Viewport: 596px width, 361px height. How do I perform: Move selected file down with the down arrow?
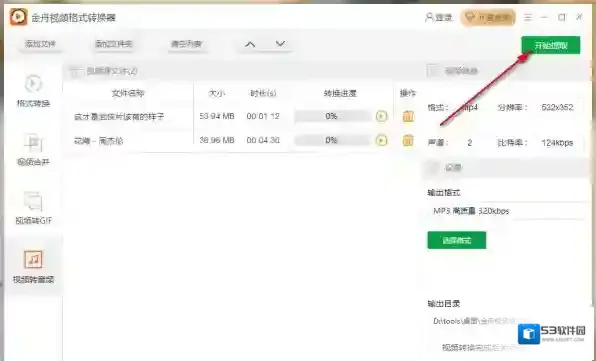click(x=280, y=44)
